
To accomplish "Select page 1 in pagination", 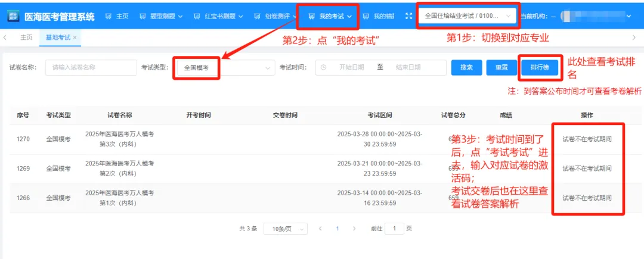I will click(x=337, y=229).
